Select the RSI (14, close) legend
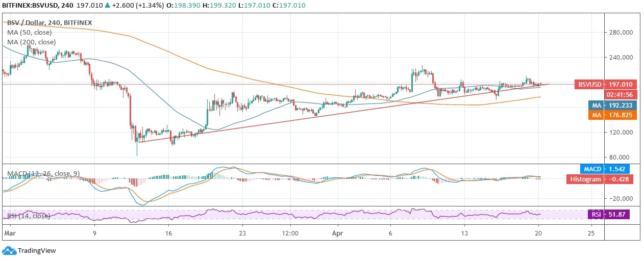This screenshot has height=261, width=644. (x=29, y=216)
